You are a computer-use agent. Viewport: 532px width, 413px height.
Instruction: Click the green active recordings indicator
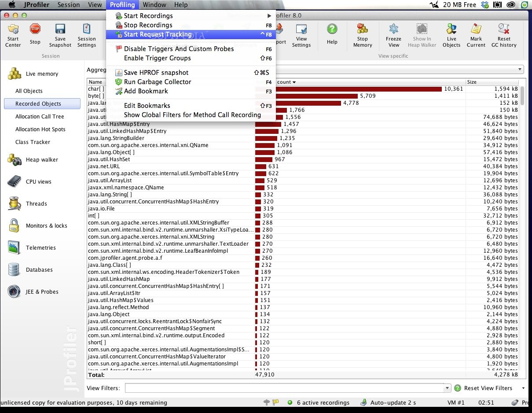(x=290, y=402)
